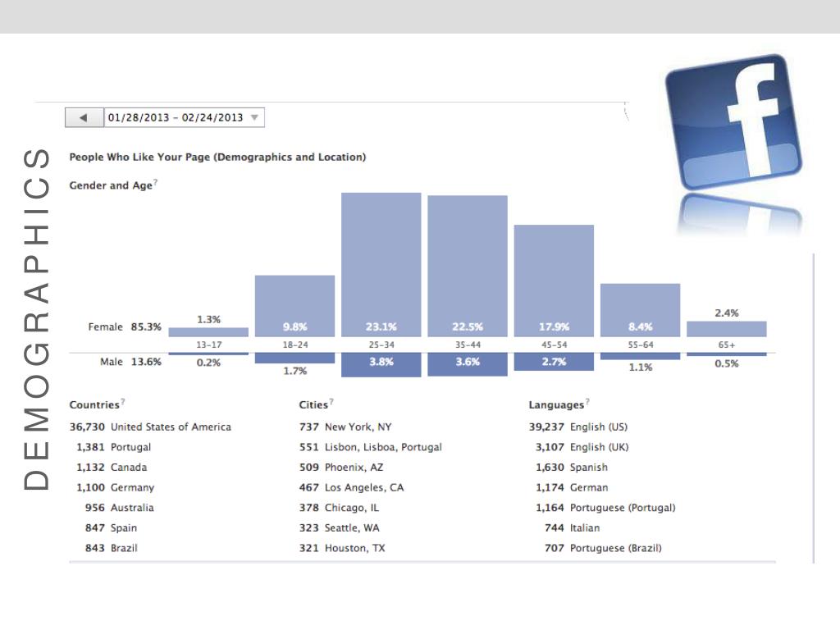Click help question mark next to Languages

point(587,401)
